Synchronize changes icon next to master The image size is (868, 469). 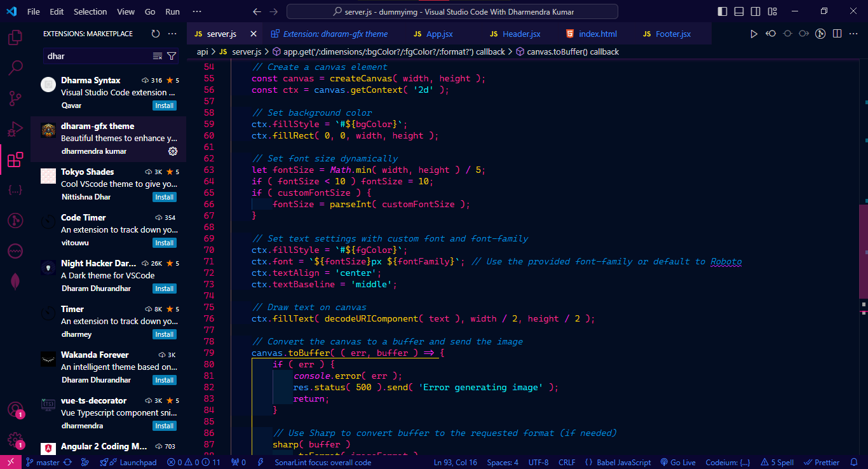click(67, 463)
